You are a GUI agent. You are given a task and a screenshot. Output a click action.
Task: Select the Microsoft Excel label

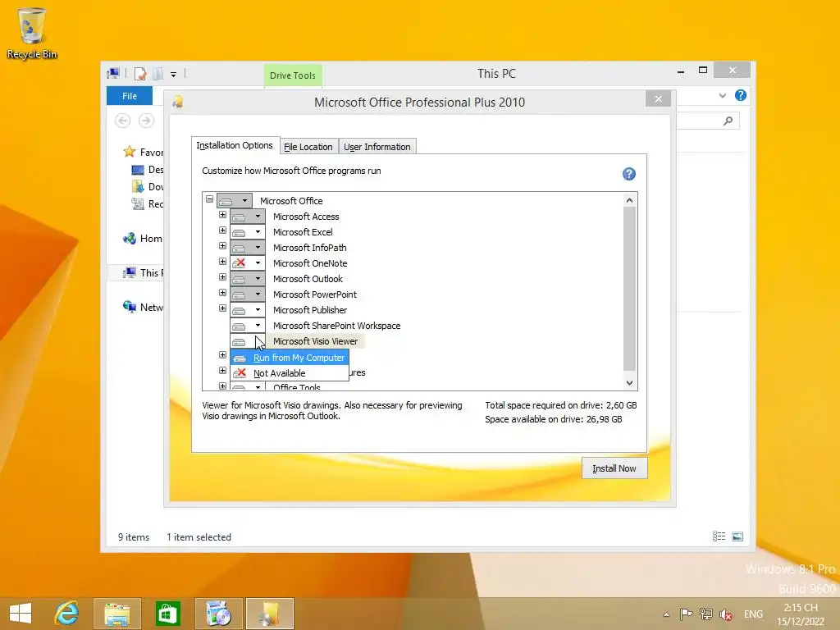[303, 232]
